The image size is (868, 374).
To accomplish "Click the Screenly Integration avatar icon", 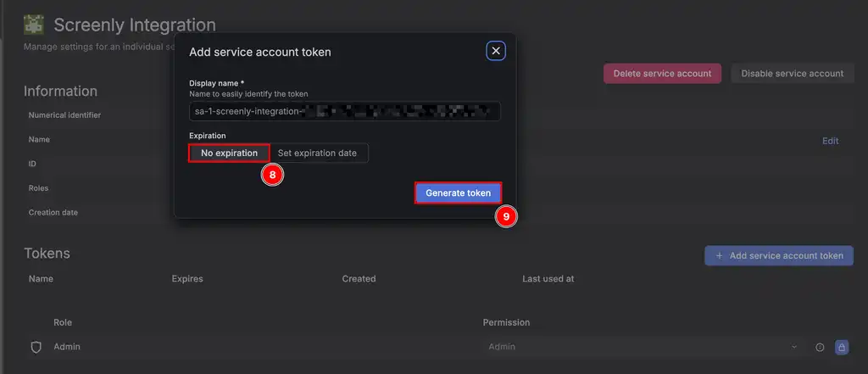I will 34,25.
